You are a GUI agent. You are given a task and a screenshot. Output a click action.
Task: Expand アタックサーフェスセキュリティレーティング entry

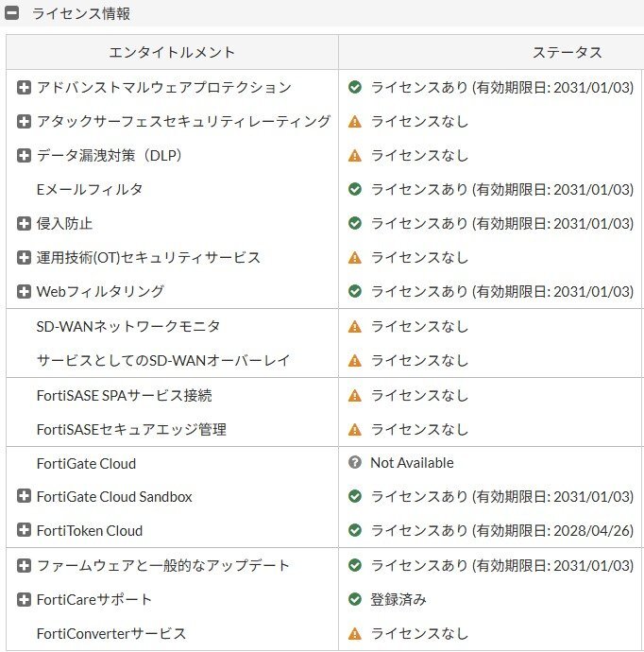click(25, 122)
